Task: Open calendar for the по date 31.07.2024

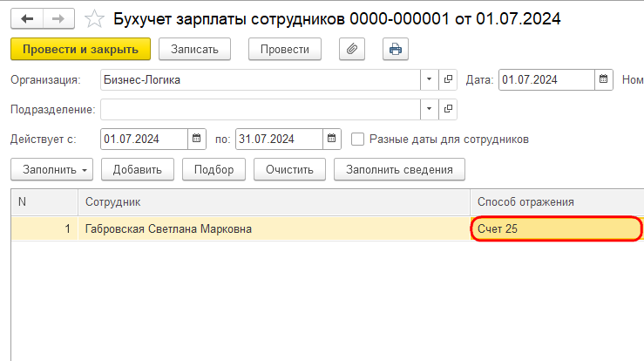Action: [x=332, y=139]
